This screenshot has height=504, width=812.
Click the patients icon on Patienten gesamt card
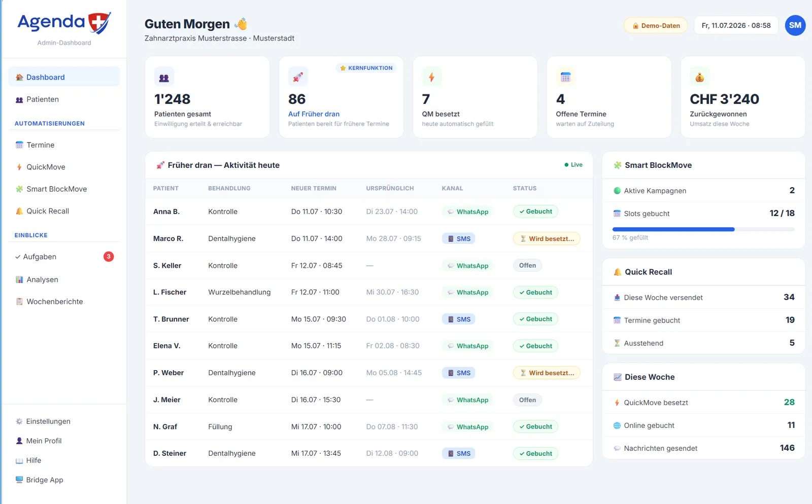coord(164,77)
